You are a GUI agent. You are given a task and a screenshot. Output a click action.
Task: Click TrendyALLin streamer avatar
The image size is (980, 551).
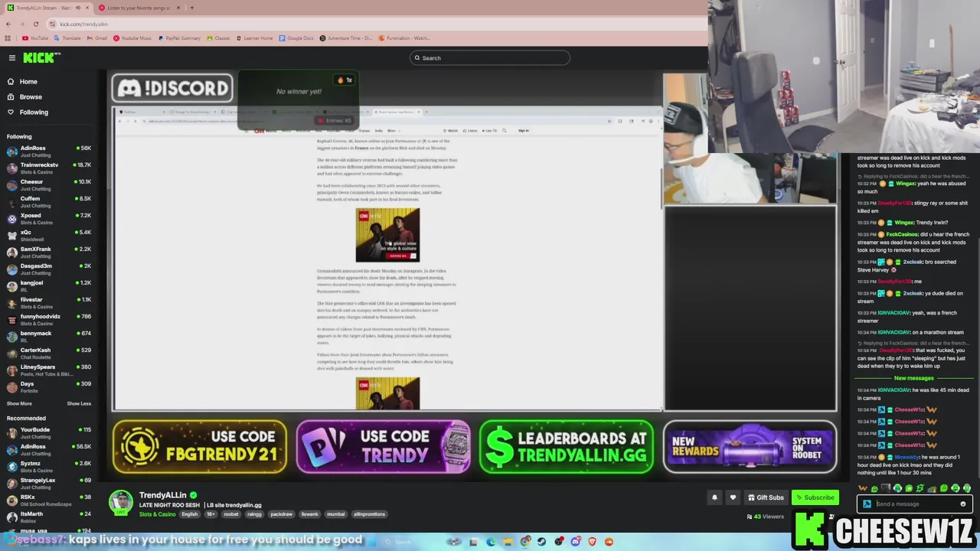coord(120,502)
